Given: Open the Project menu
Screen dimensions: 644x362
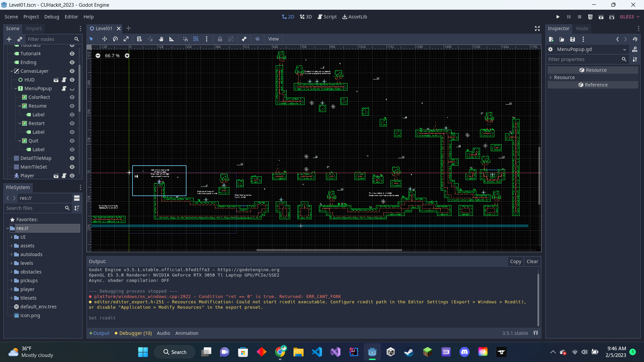Looking at the screenshot, I should (x=31, y=17).
